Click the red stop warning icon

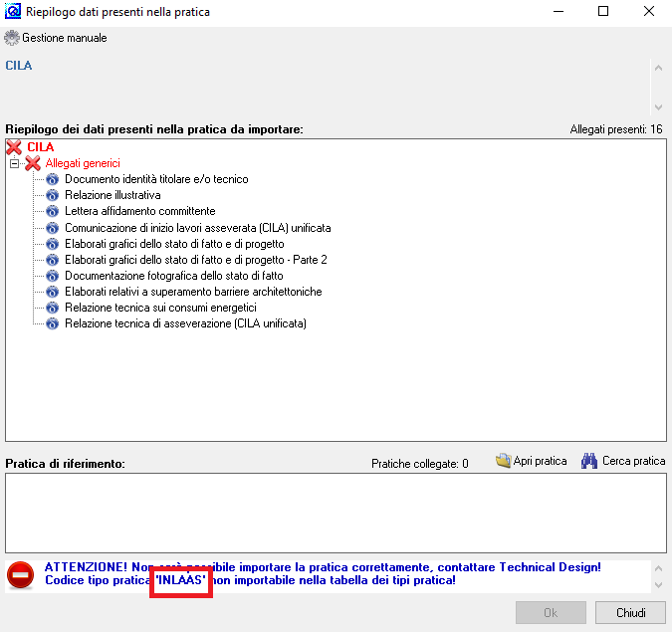click(20, 575)
